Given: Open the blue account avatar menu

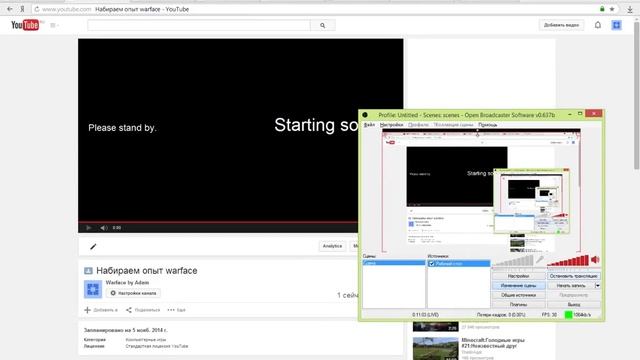Looking at the screenshot, I should click(x=616, y=25).
